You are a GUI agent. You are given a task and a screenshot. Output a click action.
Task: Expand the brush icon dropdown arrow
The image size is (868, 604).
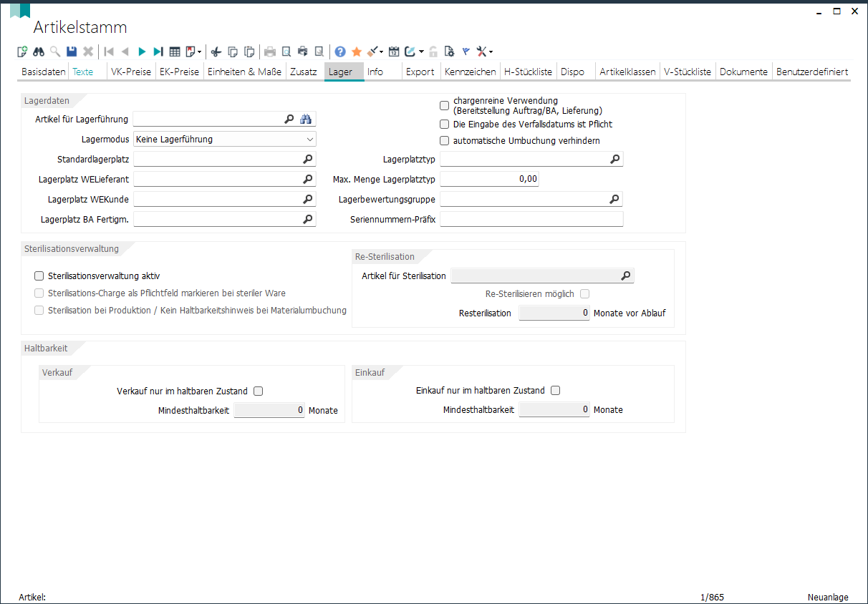382,52
